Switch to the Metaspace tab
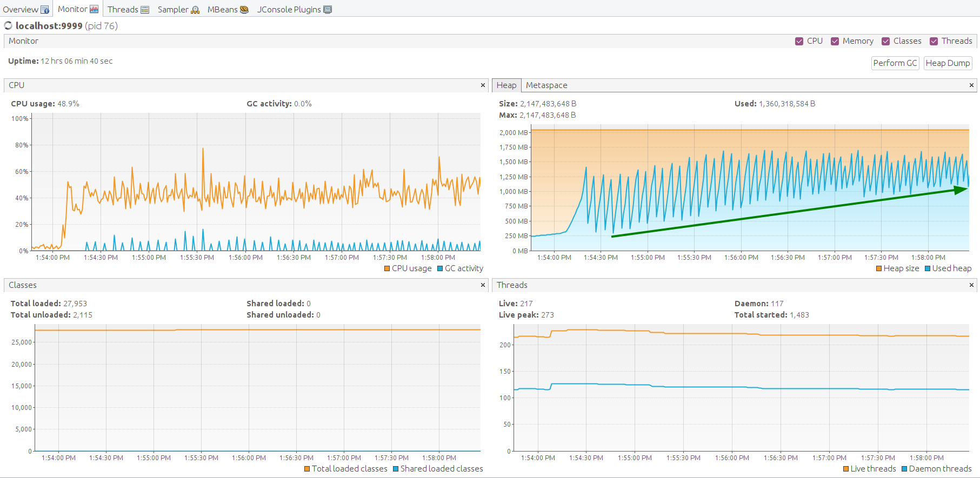The image size is (980, 478). tap(546, 85)
